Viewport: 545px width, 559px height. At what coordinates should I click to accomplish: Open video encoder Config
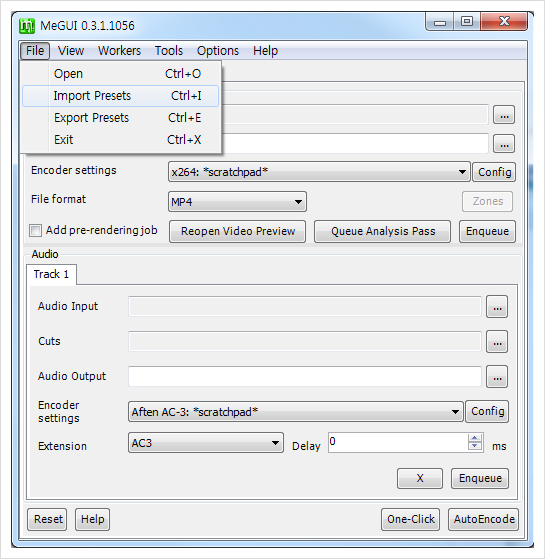click(x=494, y=172)
